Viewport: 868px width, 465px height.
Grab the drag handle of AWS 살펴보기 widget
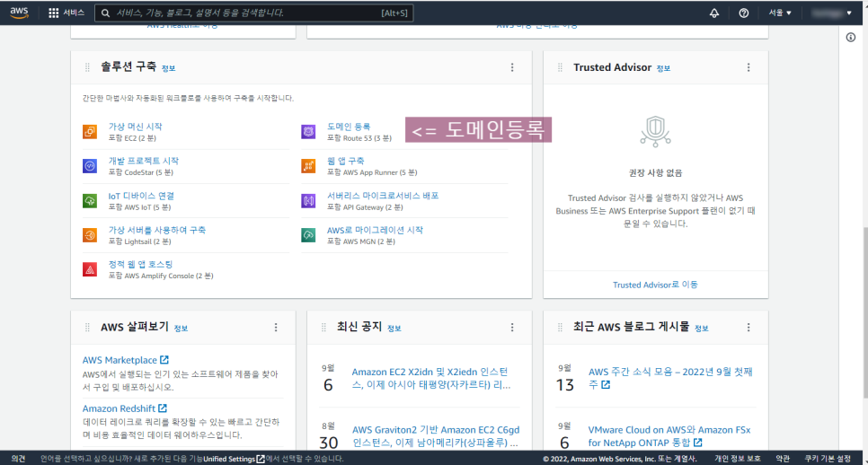pos(87,328)
